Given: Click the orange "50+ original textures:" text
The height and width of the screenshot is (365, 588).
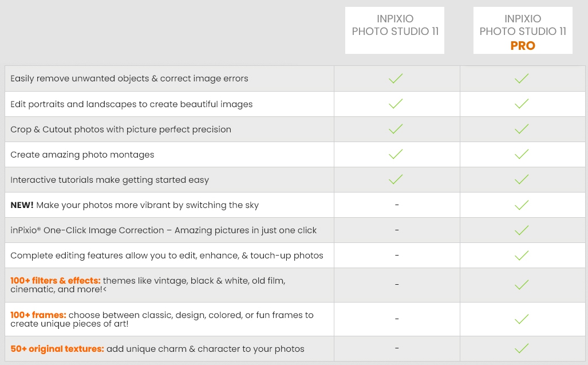Looking at the screenshot, I should pos(57,349).
